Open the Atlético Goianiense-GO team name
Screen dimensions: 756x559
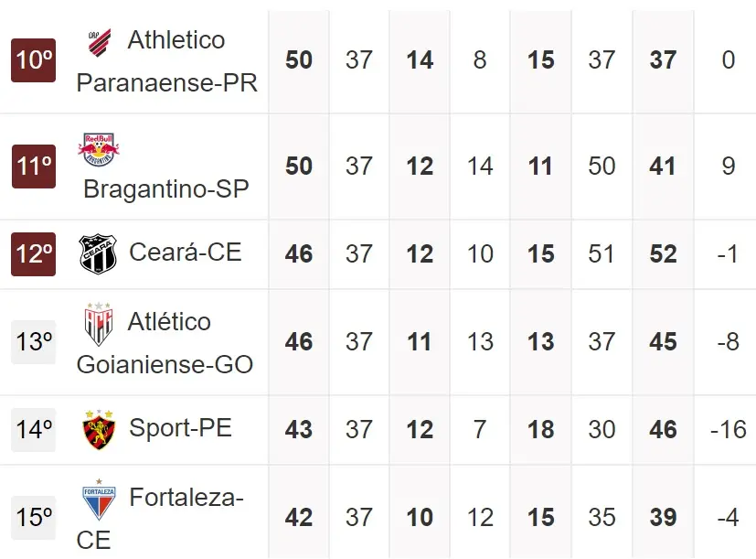(165, 343)
